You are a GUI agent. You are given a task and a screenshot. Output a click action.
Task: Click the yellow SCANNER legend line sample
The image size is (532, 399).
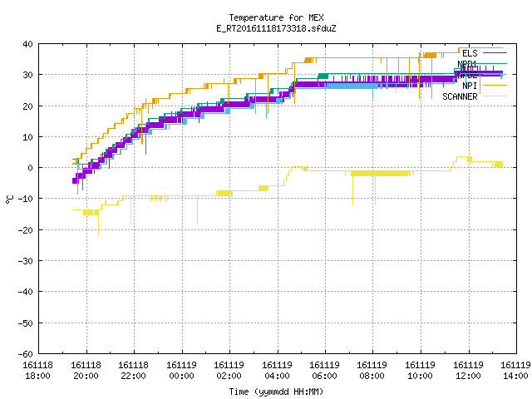(495, 96)
